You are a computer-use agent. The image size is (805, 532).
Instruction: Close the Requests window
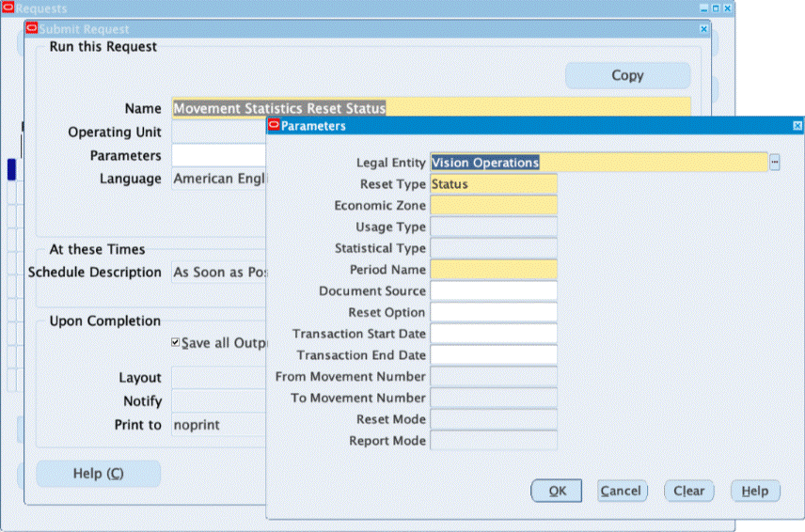coord(728,8)
